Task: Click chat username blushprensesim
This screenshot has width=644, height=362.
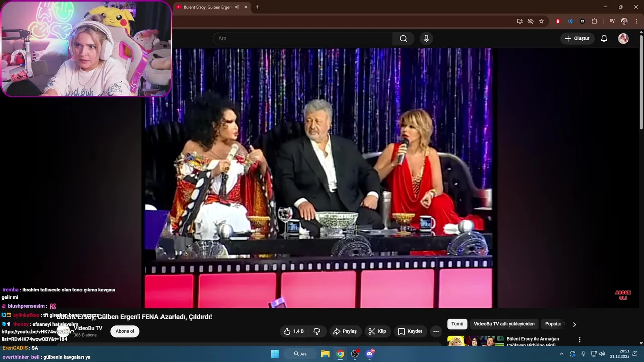Action: (x=26, y=306)
